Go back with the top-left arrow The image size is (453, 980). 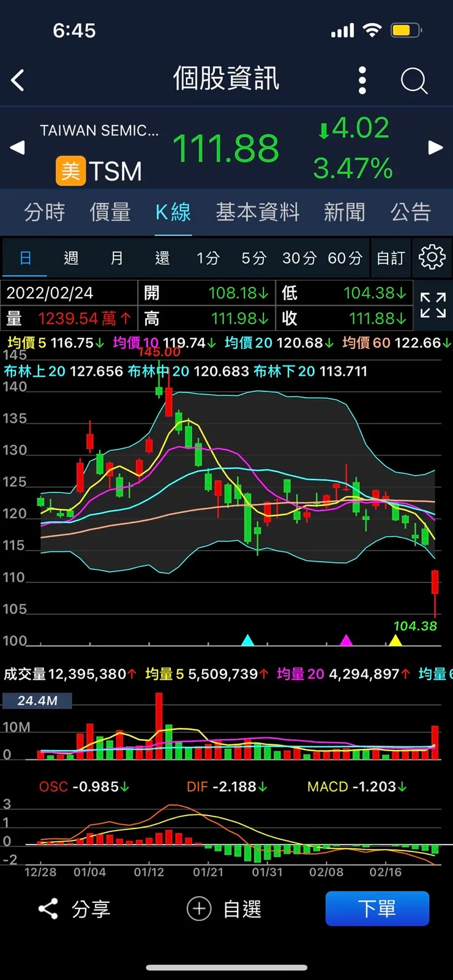tap(18, 80)
